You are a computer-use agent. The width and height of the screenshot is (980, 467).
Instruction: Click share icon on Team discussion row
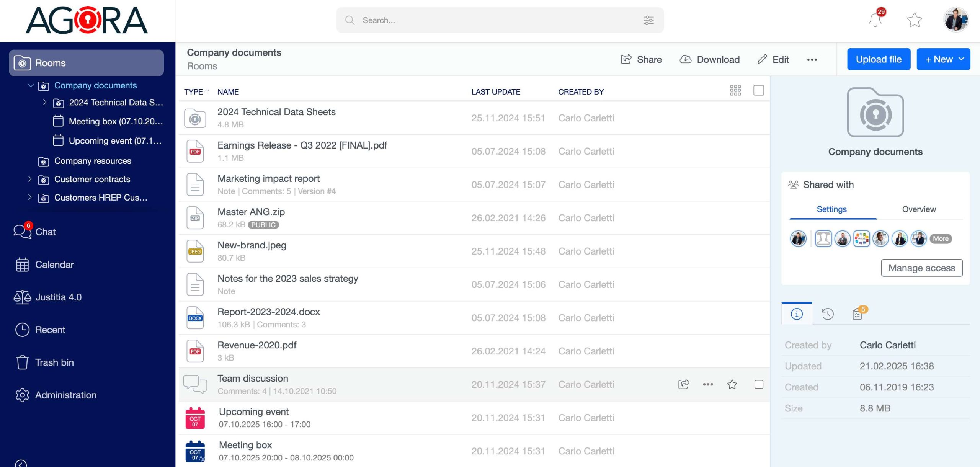[683, 384]
